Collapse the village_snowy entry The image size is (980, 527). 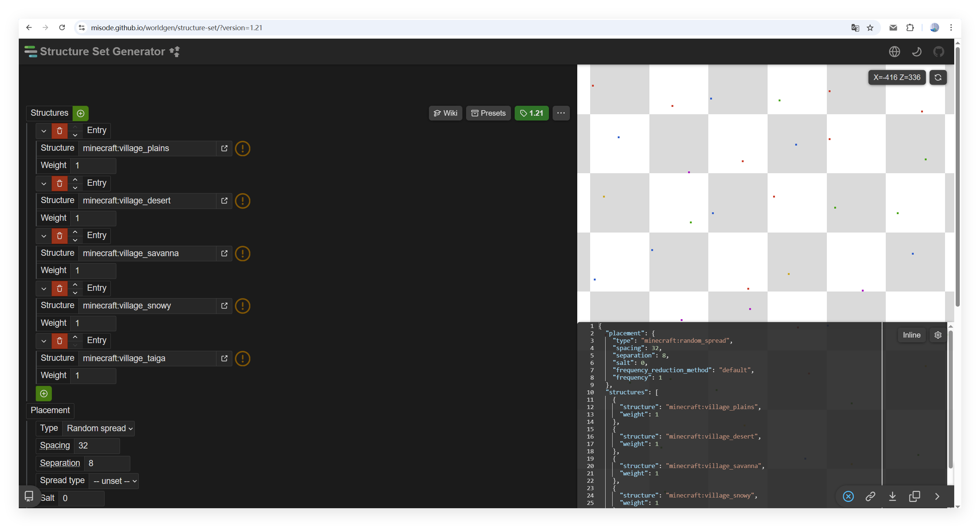(x=44, y=288)
